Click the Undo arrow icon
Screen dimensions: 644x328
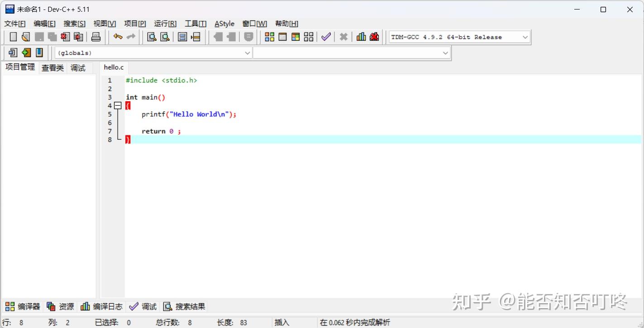click(x=118, y=37)
